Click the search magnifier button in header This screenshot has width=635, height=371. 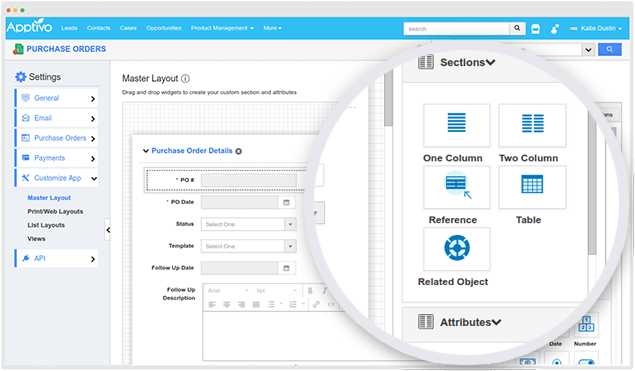pos(517,28)
